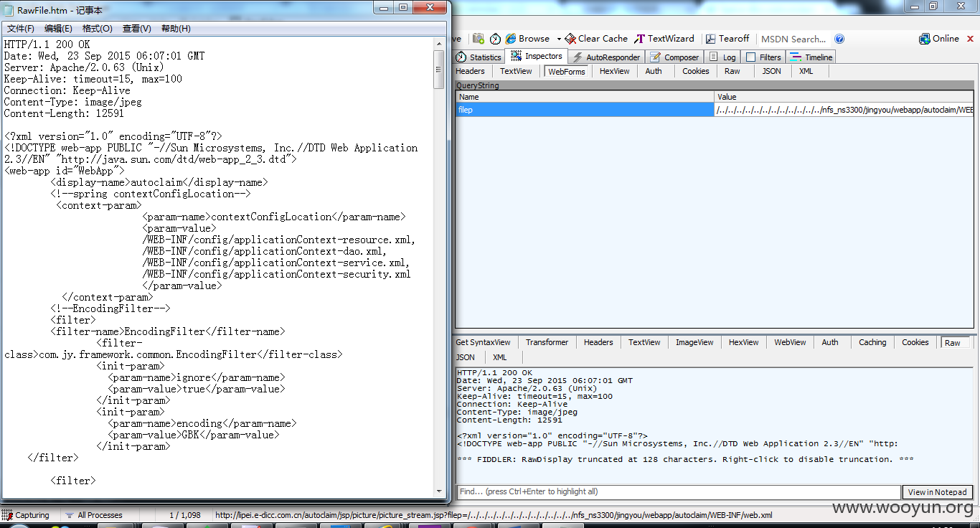980x528 pixels.
Task: Toggle Capturing in Fiddler status bar
Action: [26, 515]
